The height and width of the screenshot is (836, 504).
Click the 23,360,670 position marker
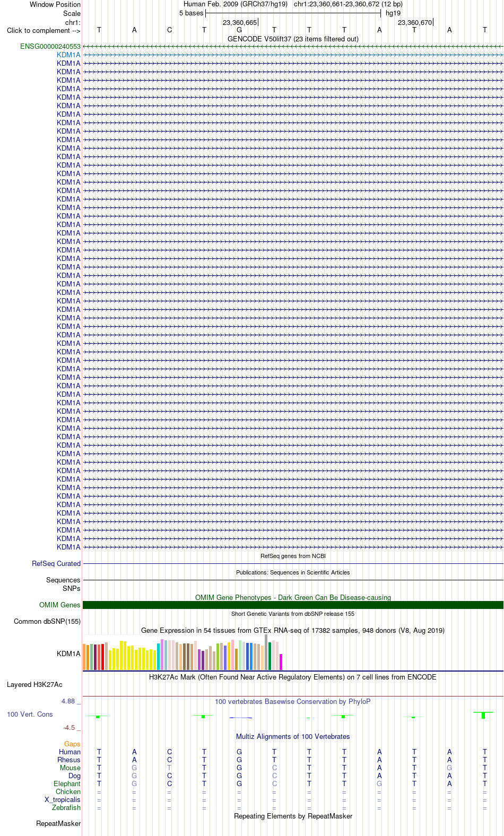415,23
